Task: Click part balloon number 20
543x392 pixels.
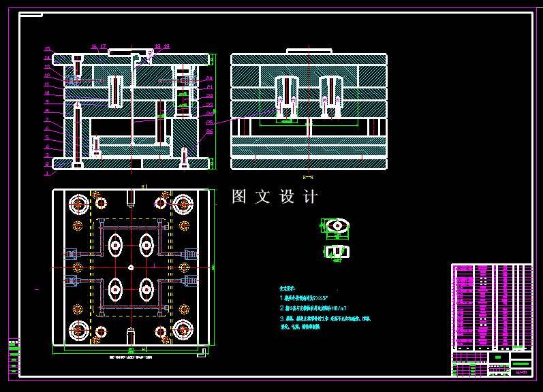Action: (x=210, y=78)
